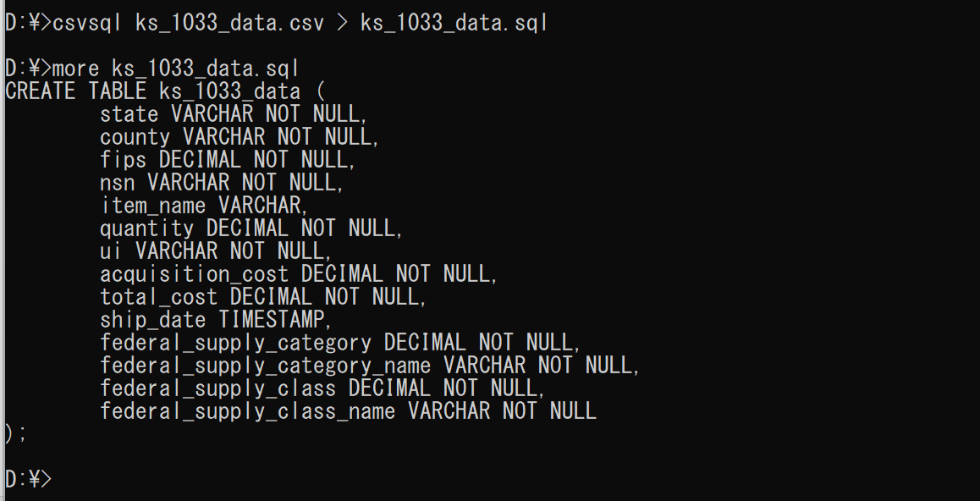Click the quantity DECIMAL column line

251,228
